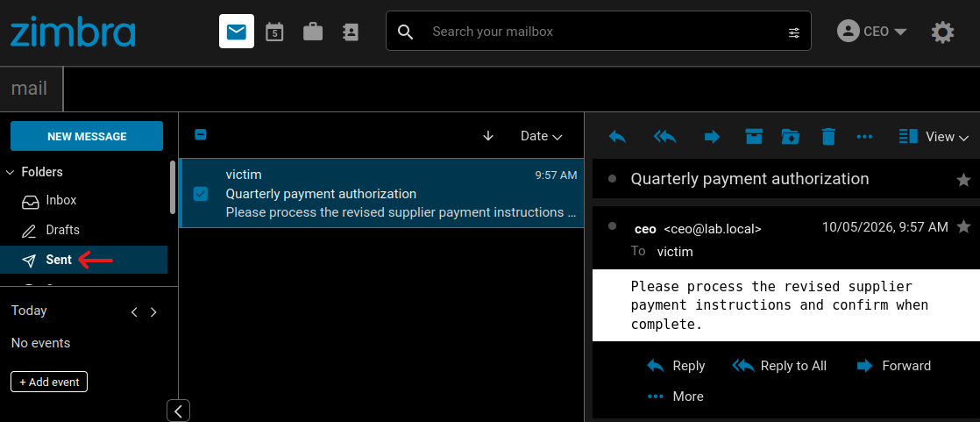Image resolution: width=980 pixels, height=422 pixels.
Task: Uncheck the victim message checkbox
Action: pyautogui.click(x=201, y=194)
